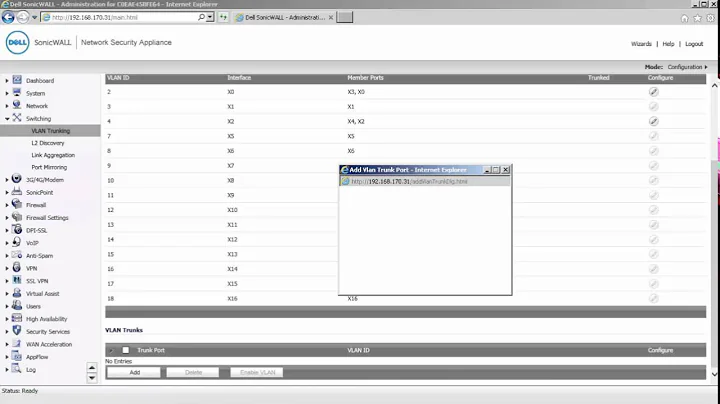
Task: Click the DPI-SSL icon
Action: pyautogui.click(x=17, y=230)
